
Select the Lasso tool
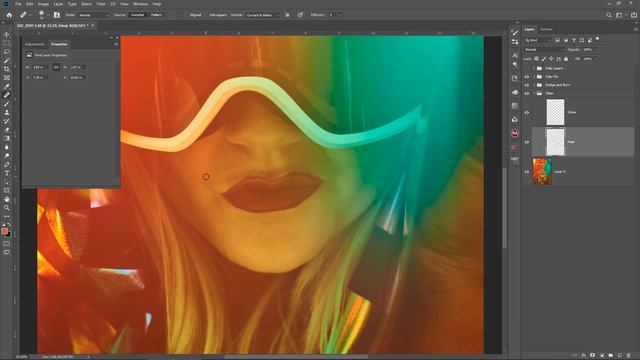coord(7,52)
